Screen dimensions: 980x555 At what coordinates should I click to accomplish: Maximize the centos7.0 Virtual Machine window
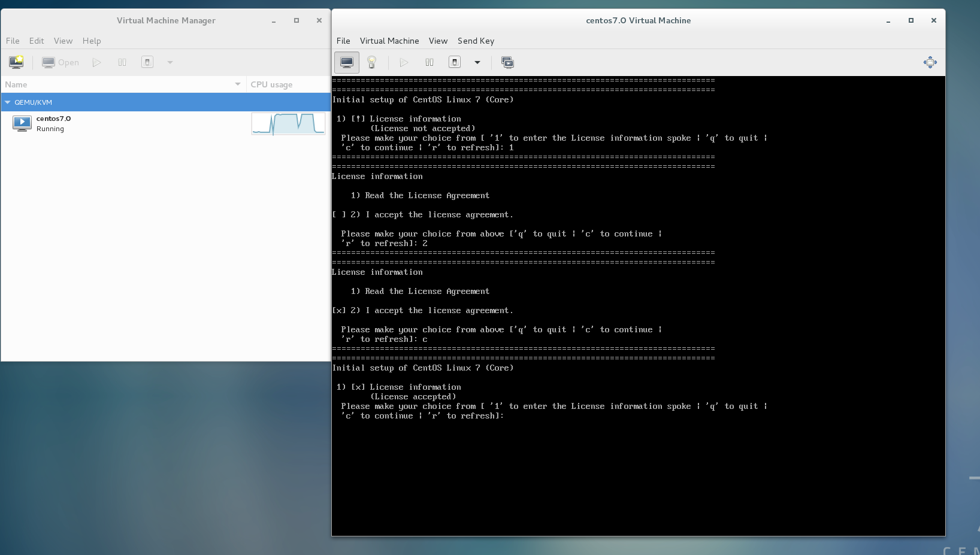pos(911,20)
